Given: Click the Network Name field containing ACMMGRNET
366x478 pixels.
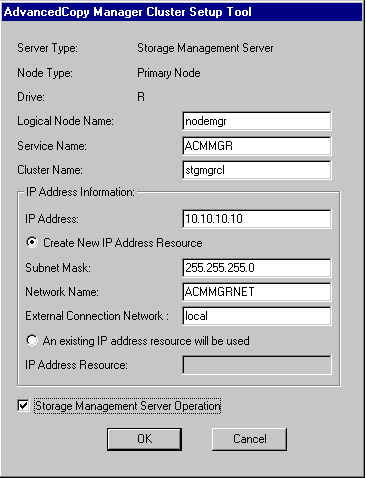Looking at the screenshot, I should point(257,292).
